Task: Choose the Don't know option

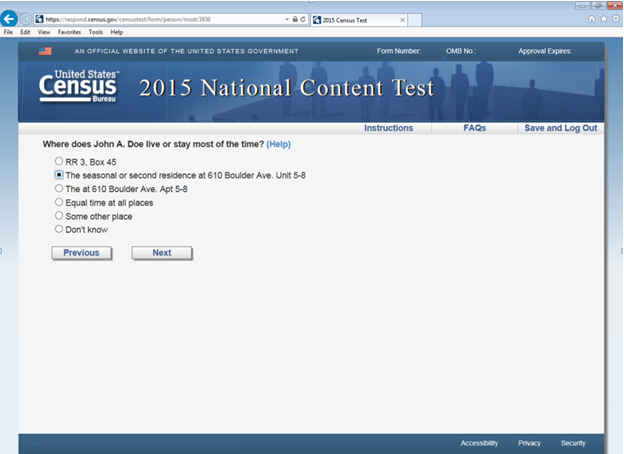Action: point(59,229)
